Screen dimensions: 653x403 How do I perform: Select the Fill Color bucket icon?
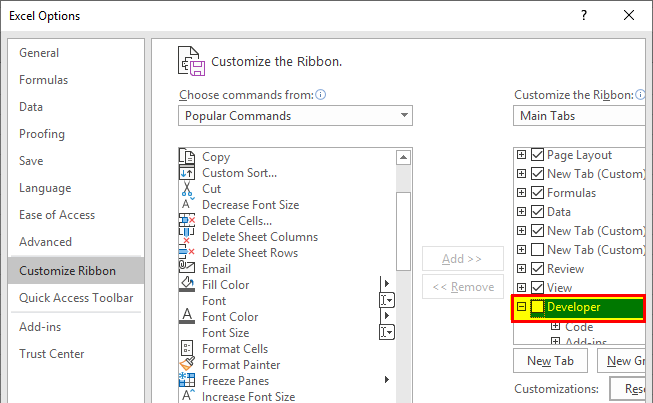187,284
